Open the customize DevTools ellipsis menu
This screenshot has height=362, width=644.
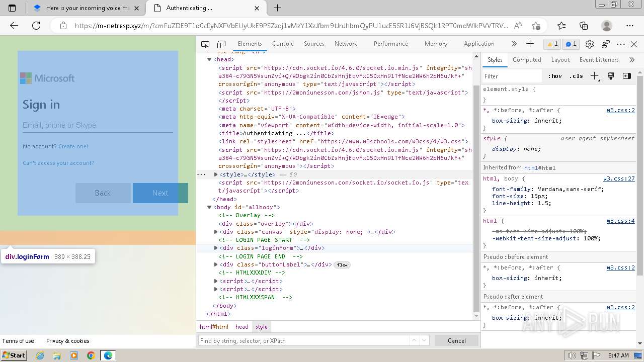pos(621,44)
